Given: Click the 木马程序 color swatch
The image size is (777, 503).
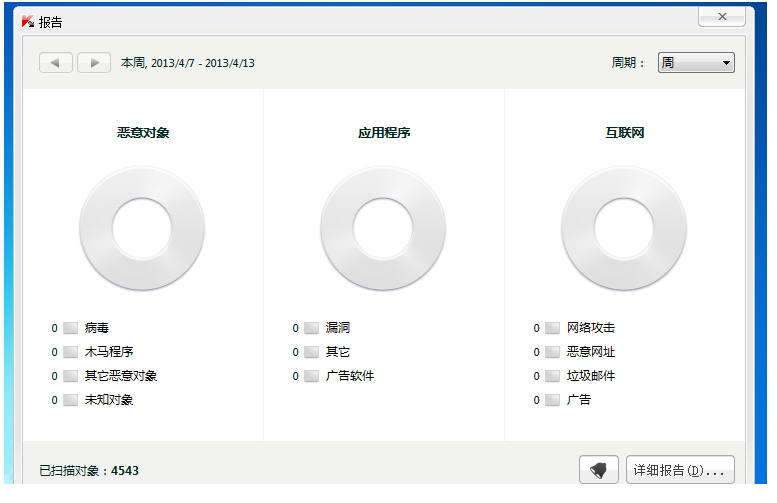Looking at the screenshot, I should pos(70,352).
